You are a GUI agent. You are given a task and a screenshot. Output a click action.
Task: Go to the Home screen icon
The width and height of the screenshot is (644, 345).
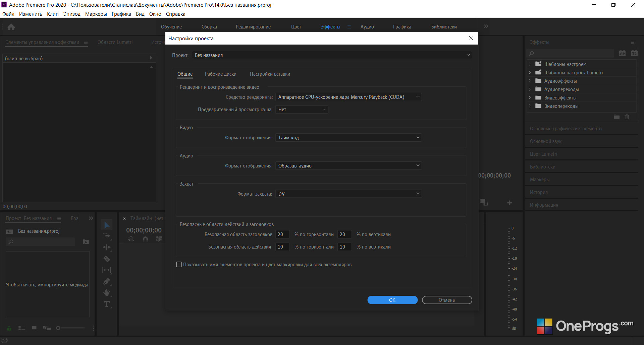coord(11,27)
